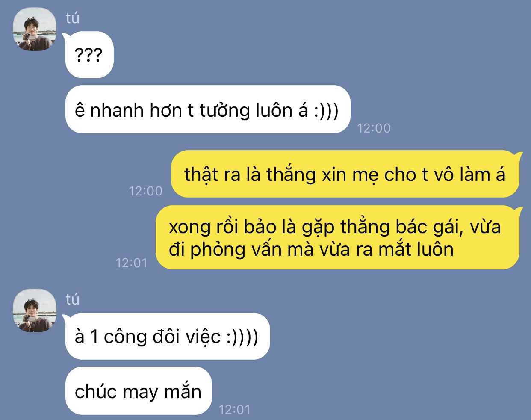Select the '???' message bubble
531x420 pixels.
(89, 55)
